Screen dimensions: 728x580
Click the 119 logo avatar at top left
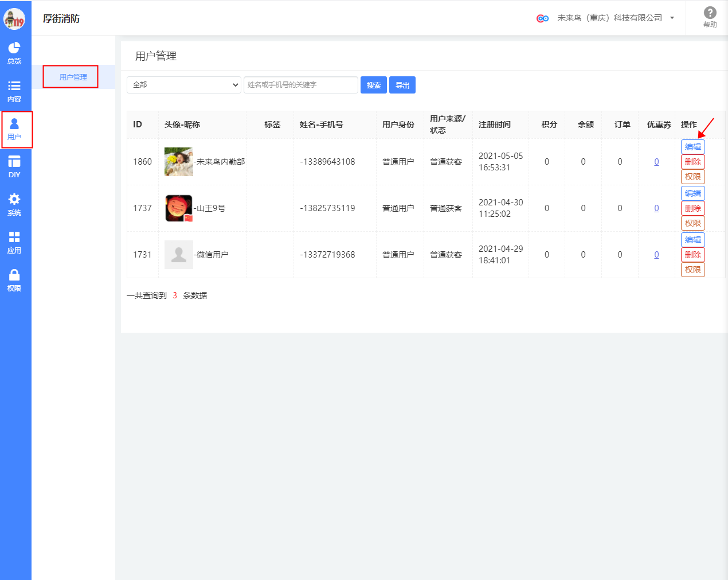tap(14, 19)
